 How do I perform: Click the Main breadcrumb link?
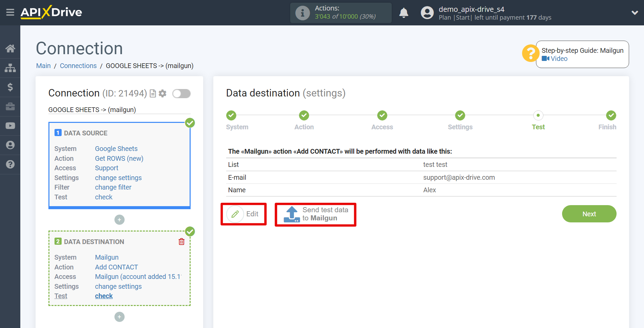43,66
